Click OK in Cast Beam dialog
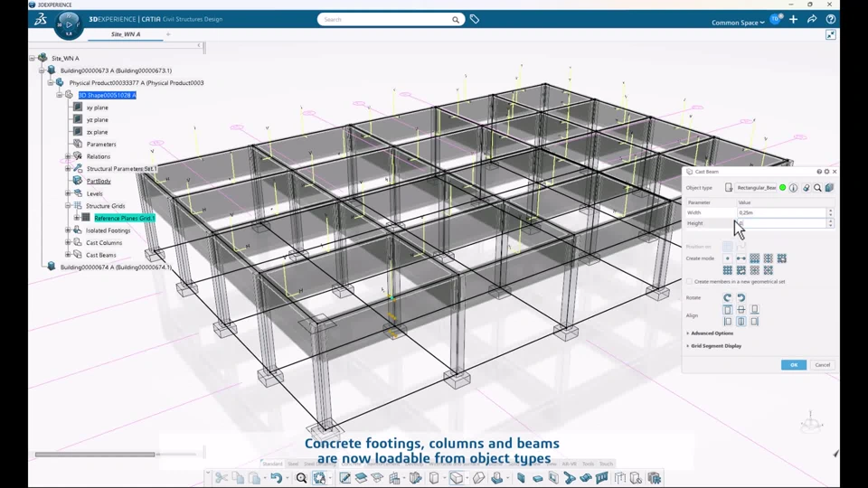Viewport: 868px width, 488px height. (794, 365)
